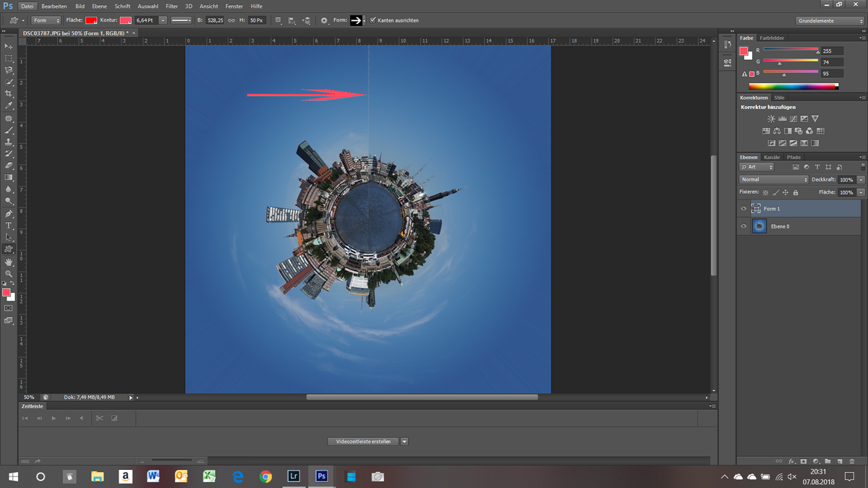Screen dimensions: 868x488
Task: Select the Hand tool
Action: tap(9, 262)
